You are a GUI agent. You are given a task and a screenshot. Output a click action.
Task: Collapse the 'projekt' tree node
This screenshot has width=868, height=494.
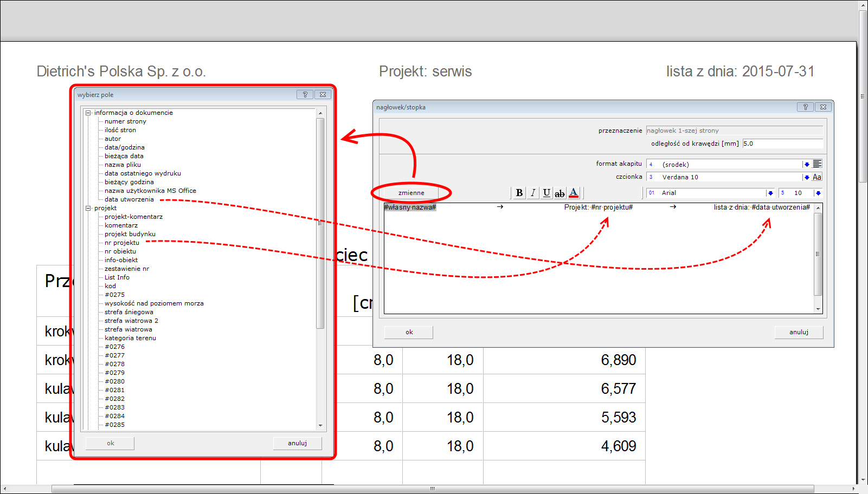[88, 209]
